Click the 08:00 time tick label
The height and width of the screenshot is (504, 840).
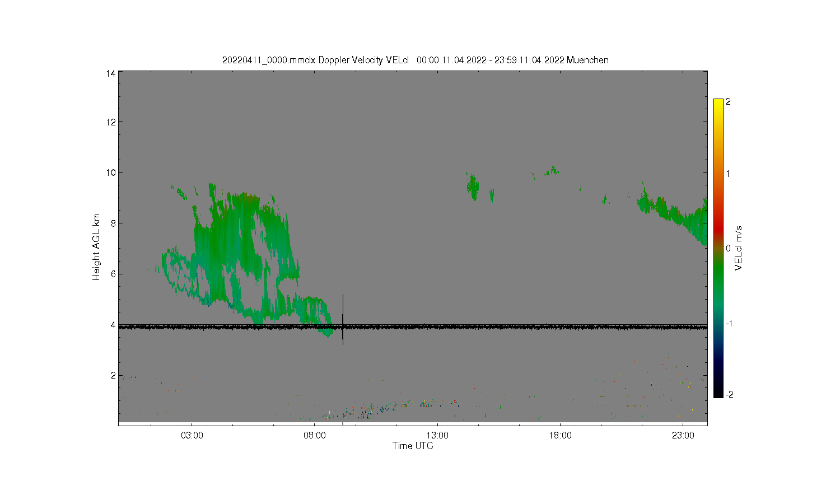point(315,435)
